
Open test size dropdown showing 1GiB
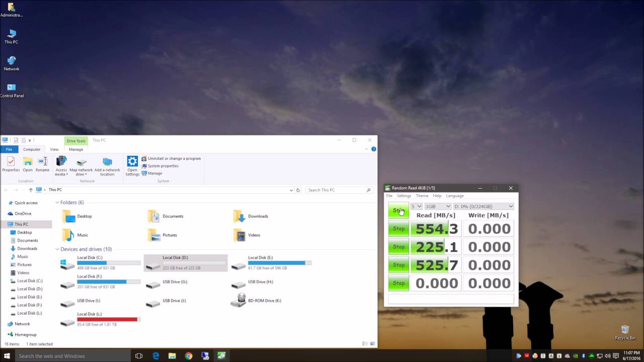click(438, 206)
